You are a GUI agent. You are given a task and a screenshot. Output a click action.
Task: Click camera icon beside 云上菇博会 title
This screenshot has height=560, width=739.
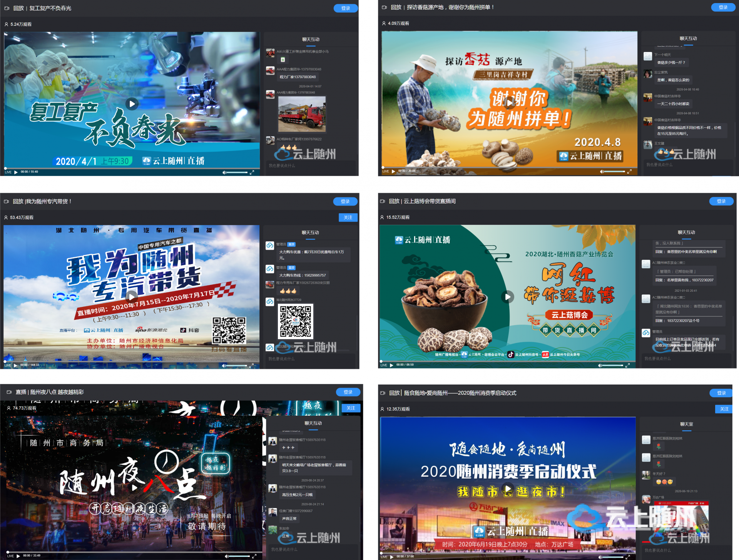(x=383, y=201)
